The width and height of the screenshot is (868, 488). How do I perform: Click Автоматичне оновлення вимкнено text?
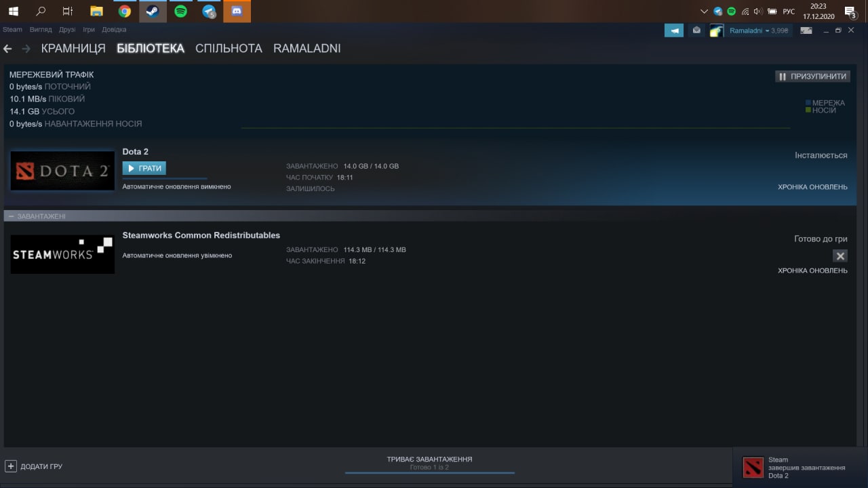176,186
